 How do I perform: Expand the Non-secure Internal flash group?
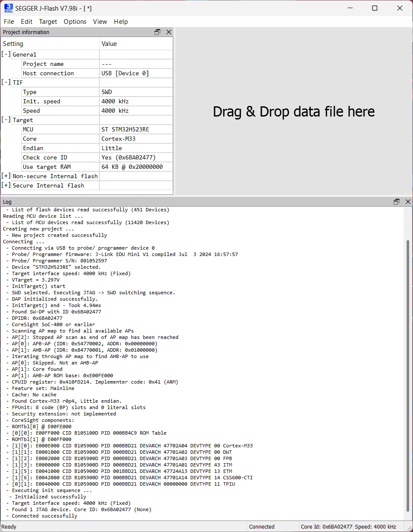pos(6,176)
